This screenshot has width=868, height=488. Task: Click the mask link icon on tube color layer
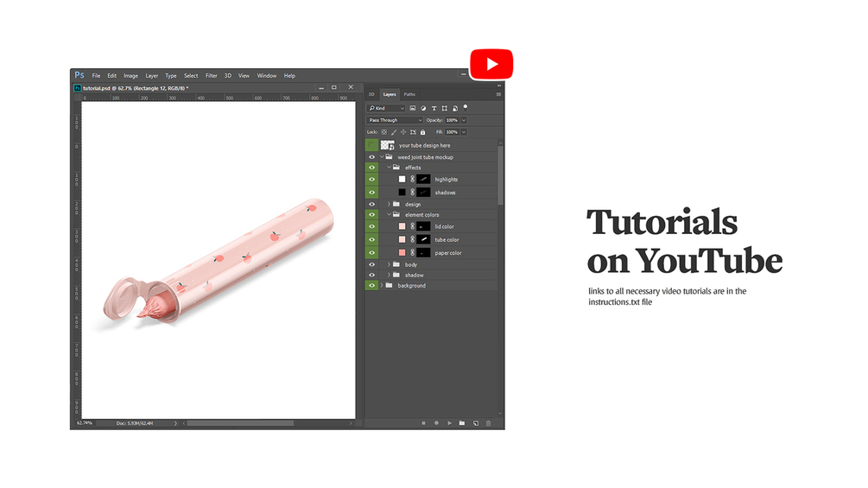pyautogui.click(x=413, y=239)
